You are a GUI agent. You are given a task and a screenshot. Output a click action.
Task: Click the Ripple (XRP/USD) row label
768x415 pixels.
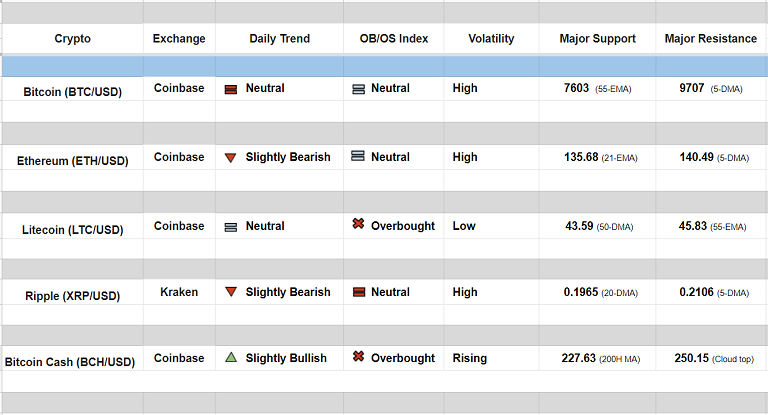click(72, 296)
